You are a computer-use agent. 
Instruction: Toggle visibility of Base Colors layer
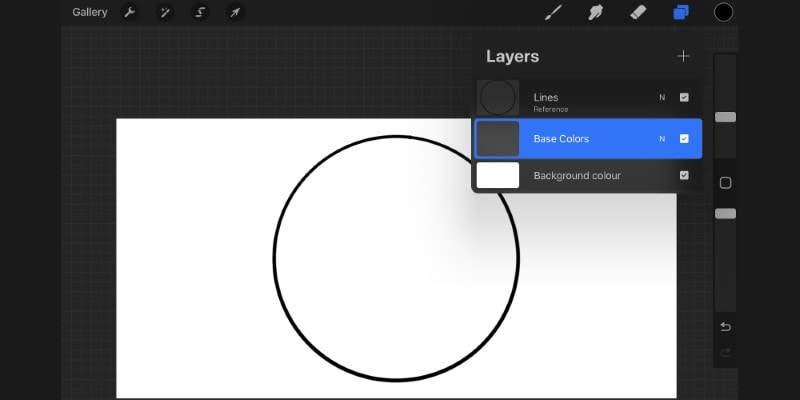point(684,139)
